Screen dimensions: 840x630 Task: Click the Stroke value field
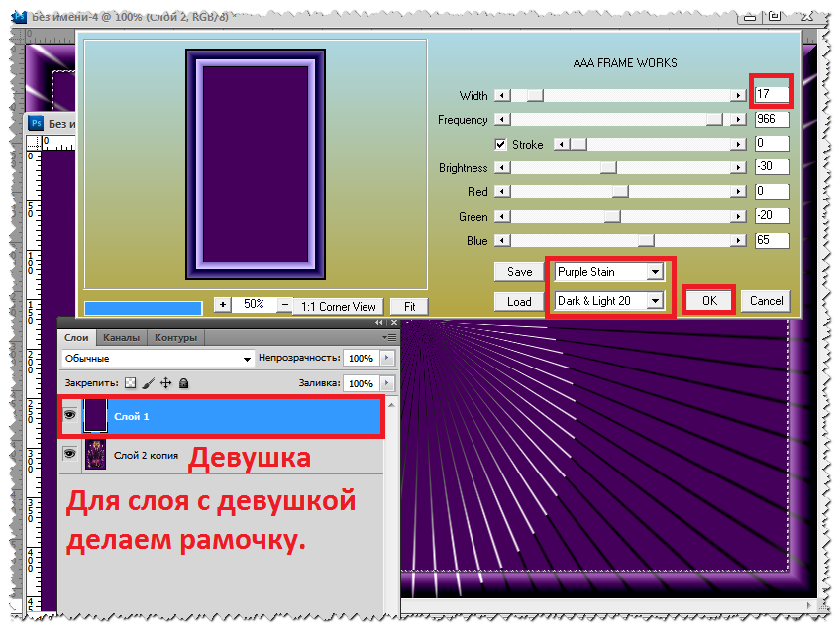pos(772,143)
